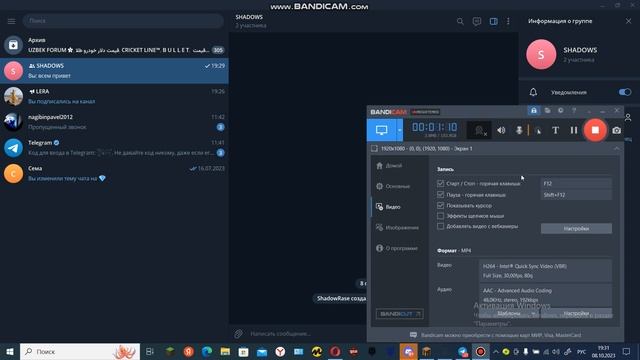
Task: Open the SHADOWS chat in chat list
Action: [114, 71]
